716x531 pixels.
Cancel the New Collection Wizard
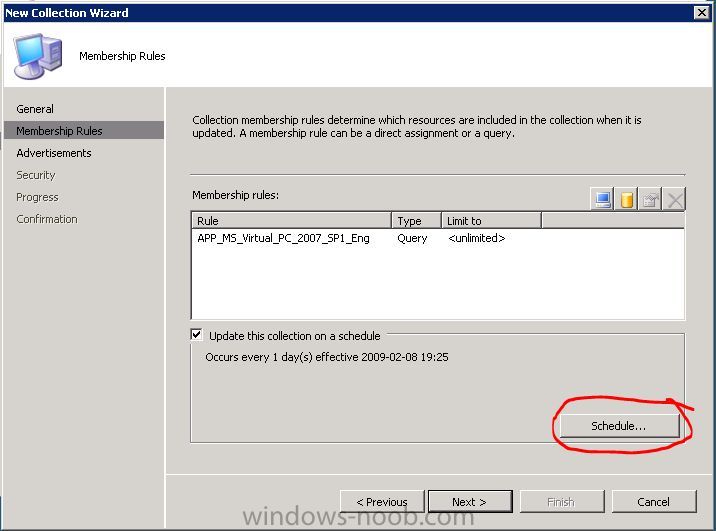(654, 502)
